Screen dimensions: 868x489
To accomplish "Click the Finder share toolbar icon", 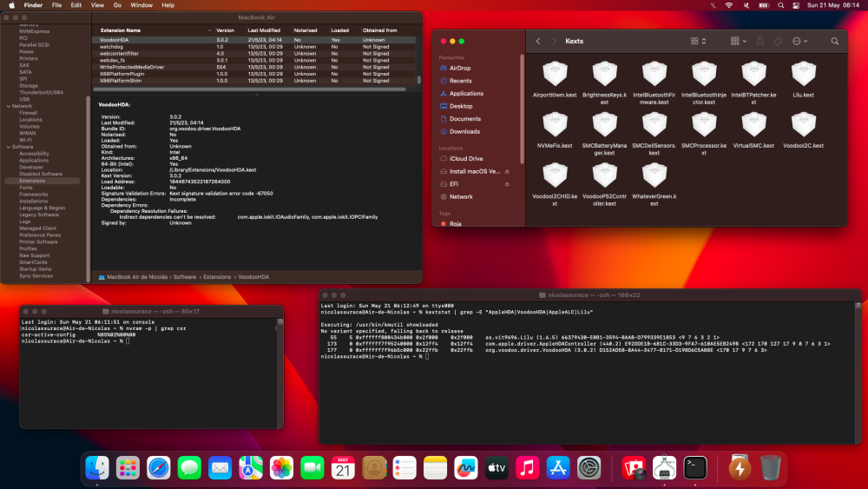I will pos(760,41).
